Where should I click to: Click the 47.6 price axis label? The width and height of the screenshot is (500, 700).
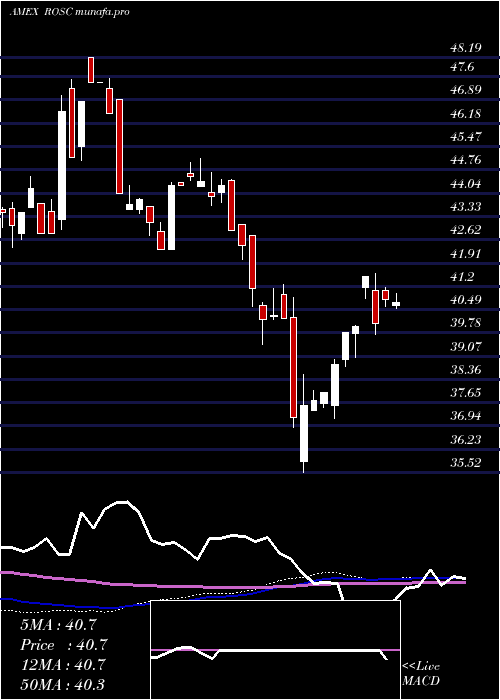point(463,67)
